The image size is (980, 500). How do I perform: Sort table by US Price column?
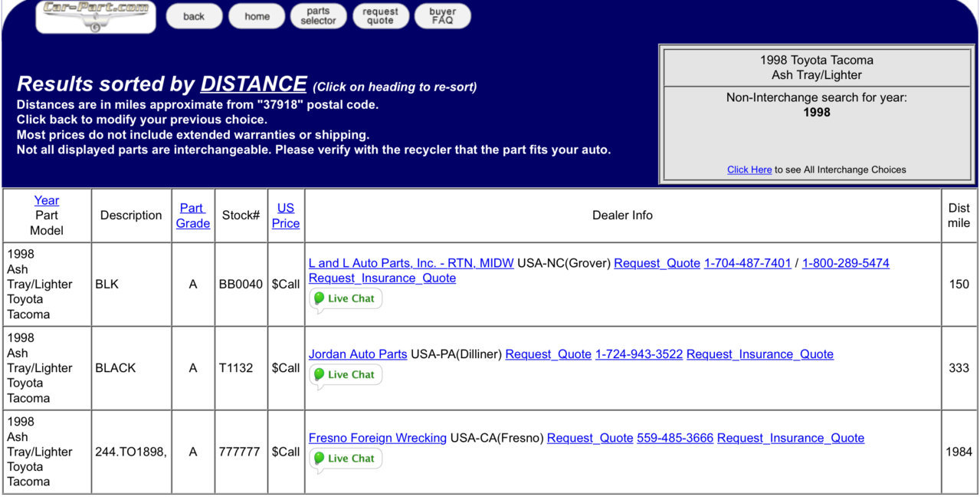286,215
